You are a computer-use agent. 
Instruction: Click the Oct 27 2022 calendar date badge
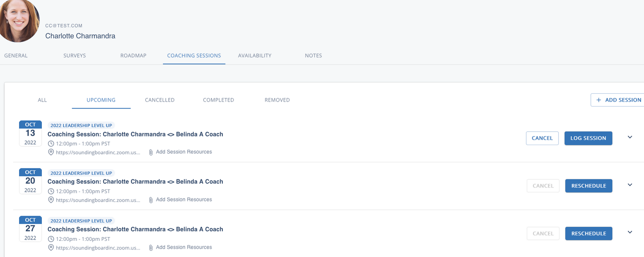coord(30,229)
